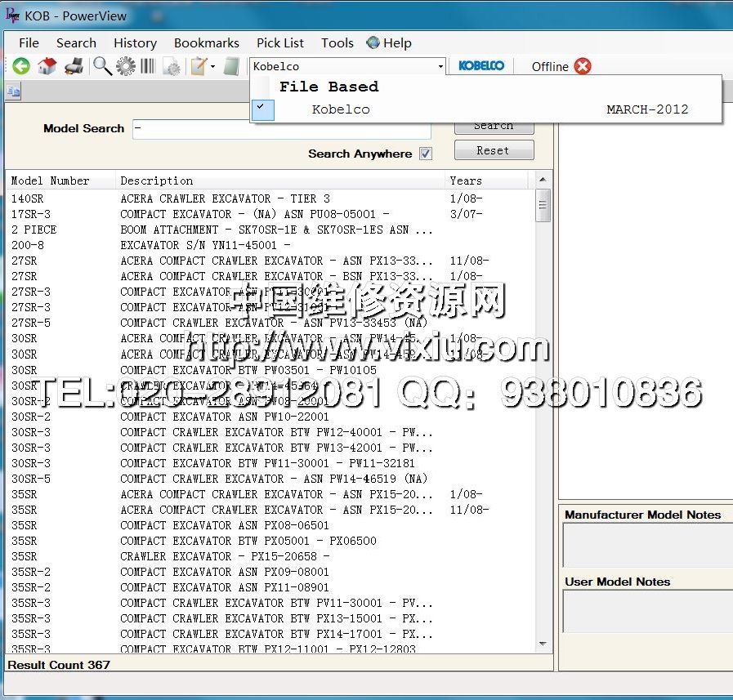Screen dimensions: 733x700
Task: Open the gear settings icon
Action: tap(125, 66)
